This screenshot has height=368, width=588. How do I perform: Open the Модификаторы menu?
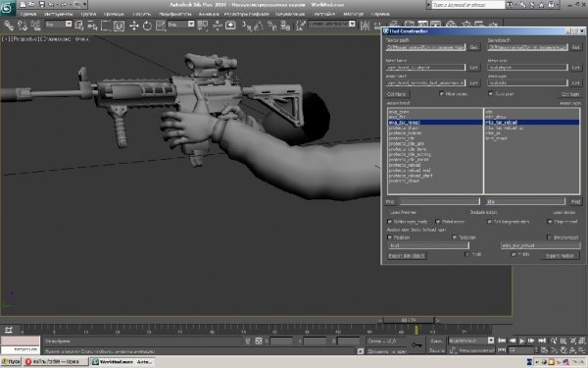point(175,14)
